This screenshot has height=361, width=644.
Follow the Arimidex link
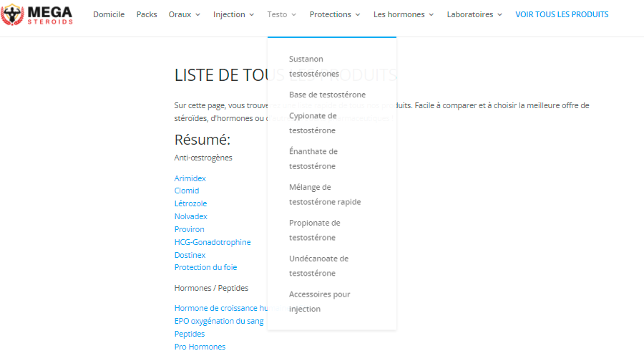[x=190, y=178]
